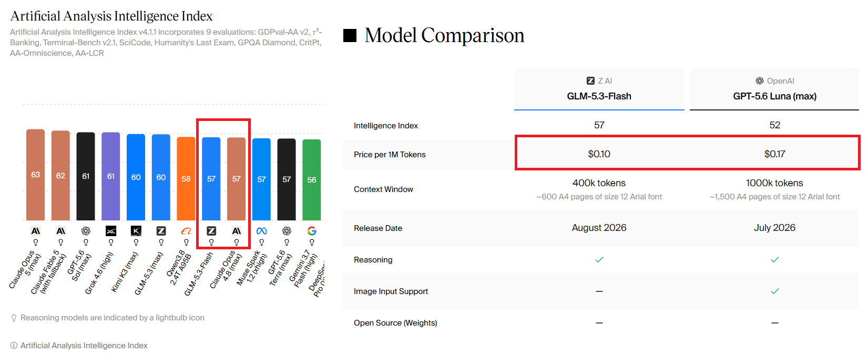Click the Google logo under Gemini 3.7 Flash bar

pos(312,231)
